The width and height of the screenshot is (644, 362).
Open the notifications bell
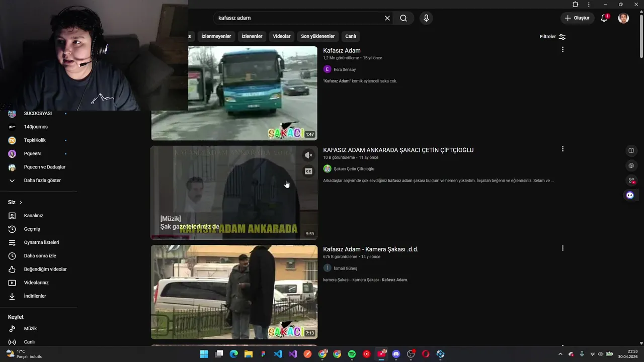605,18
